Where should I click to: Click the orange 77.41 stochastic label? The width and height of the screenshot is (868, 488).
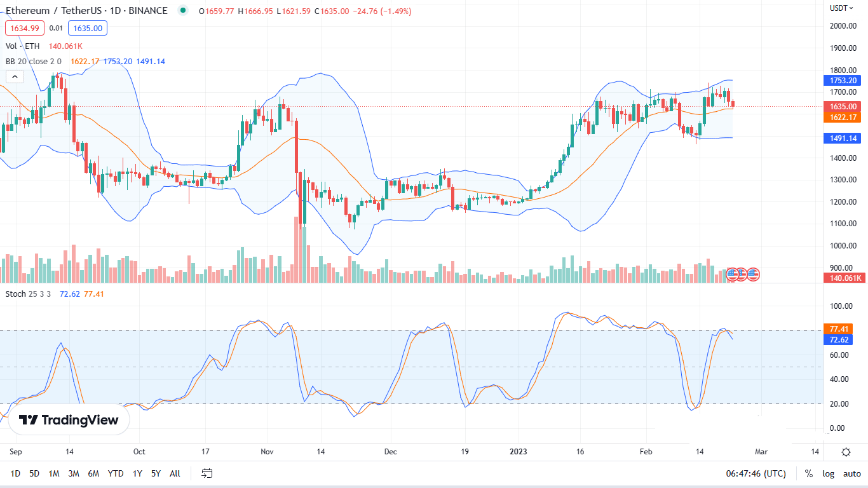(x=839, y=329)
